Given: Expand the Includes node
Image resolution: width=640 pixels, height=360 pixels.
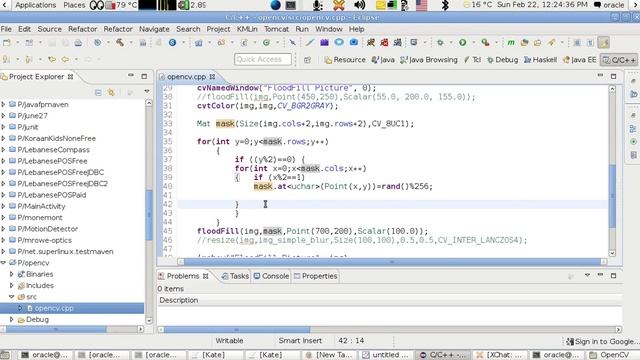Looking at the screenshot, I should pyautogui.click(x=12, y=285).
